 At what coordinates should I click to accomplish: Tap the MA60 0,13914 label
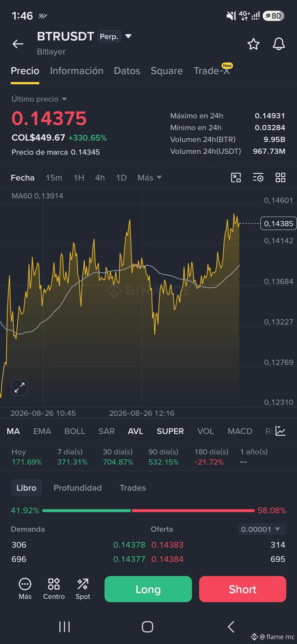[x=37, y=196]
